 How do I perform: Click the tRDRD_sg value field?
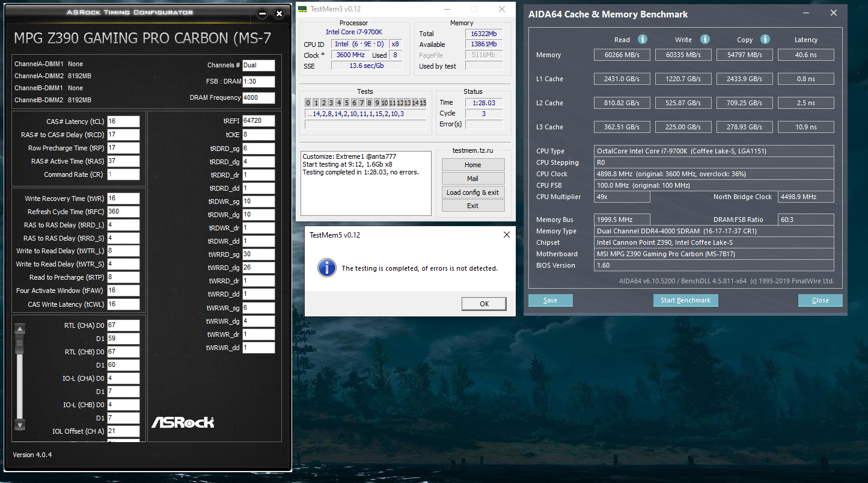(258, 149)
